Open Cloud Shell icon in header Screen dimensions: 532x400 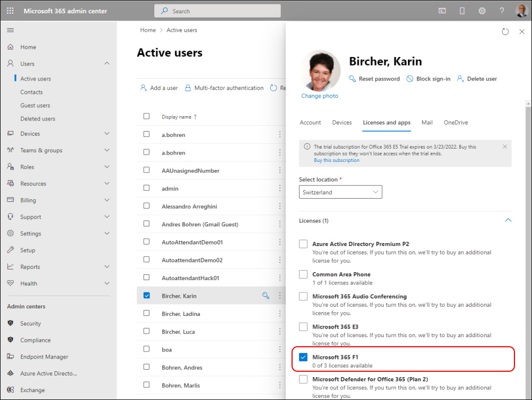pyautogui.click(x=442, y=11)
